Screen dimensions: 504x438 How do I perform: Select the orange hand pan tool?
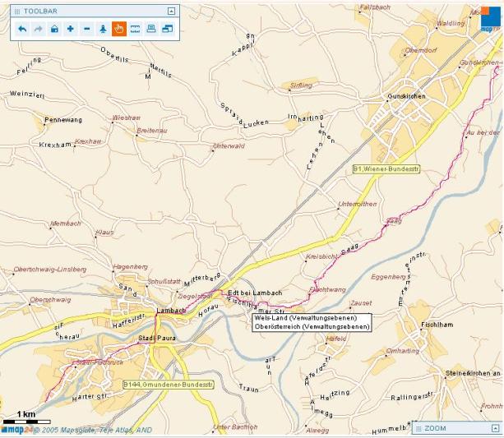tap(119, 29)
